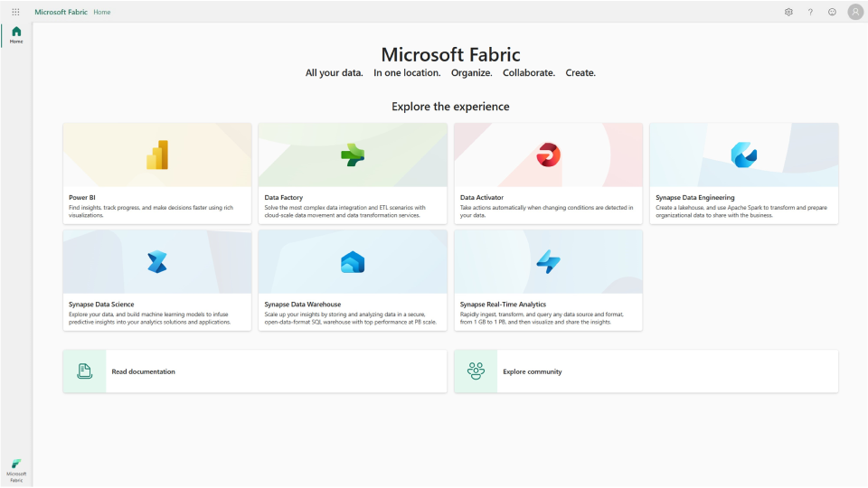
Task: Click the Home breadcrumb in top bar
Action: [x=102, y=12]
